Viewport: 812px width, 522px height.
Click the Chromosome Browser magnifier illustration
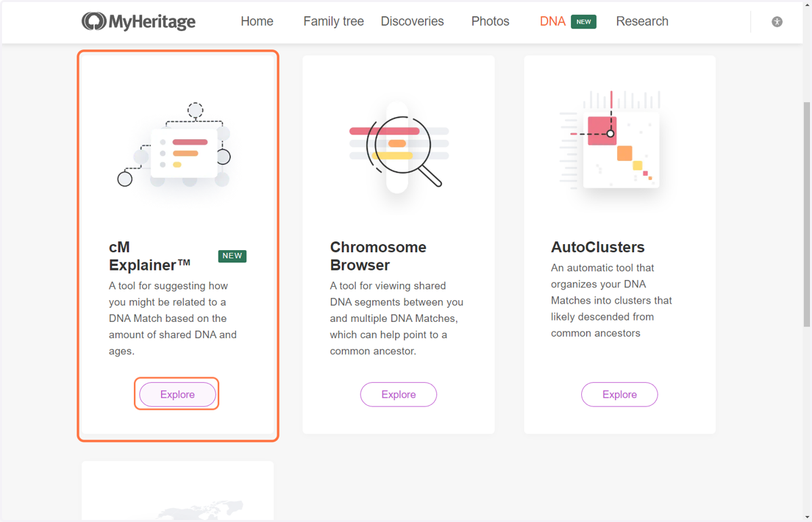tap(399, 147)
